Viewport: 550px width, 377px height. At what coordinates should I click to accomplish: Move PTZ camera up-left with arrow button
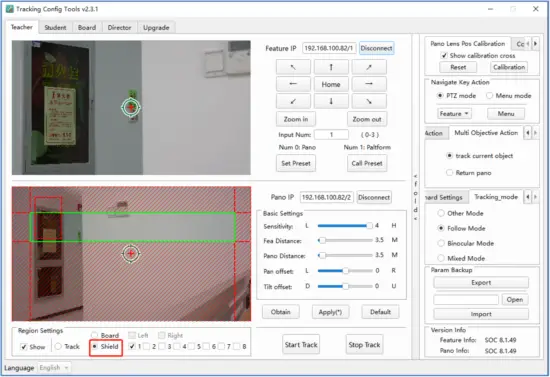293,67
